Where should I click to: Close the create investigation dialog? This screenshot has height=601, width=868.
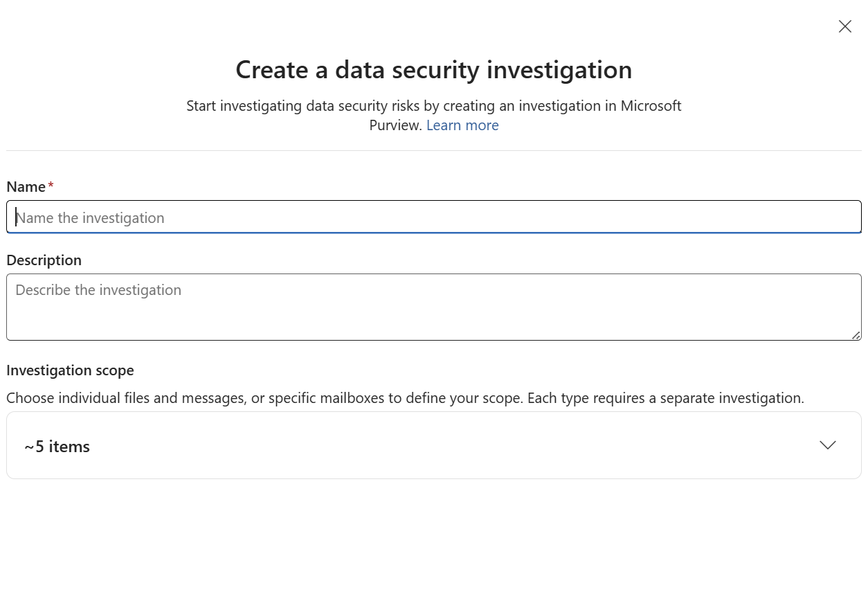point(844,26)
